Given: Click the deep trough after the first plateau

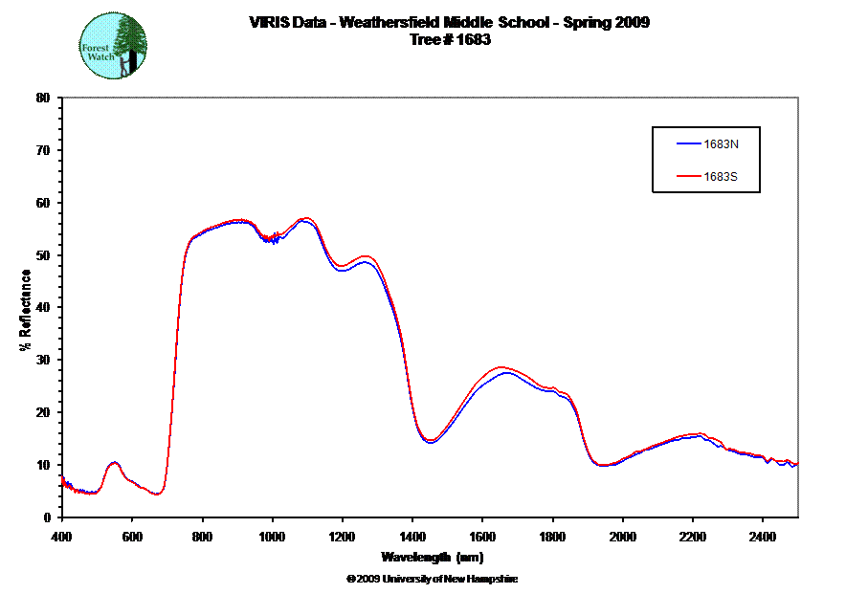Looking at the screenshot, I should click(430, 441).
